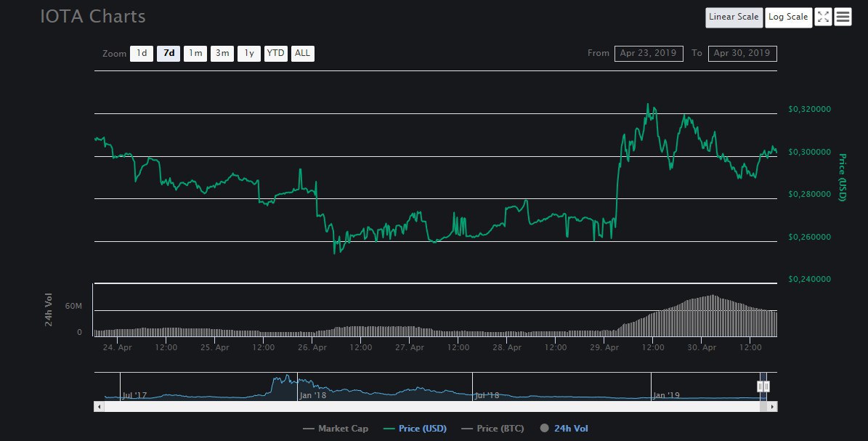868x441 pixels.
Task: Click the $0,280000 price axis label
Action: tap(809, 194)
